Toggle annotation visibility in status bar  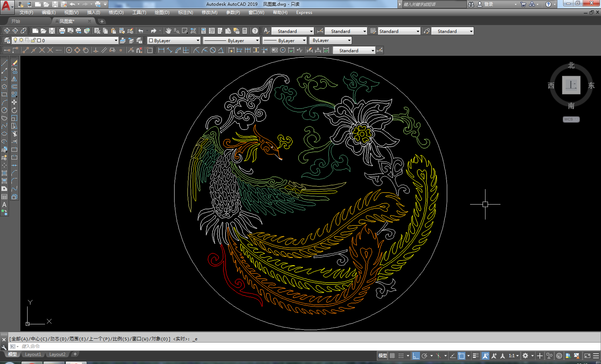(485, 356)
